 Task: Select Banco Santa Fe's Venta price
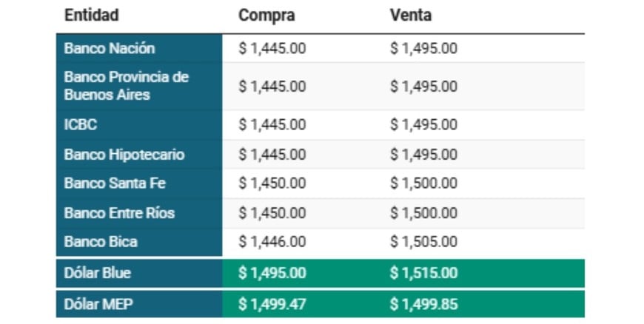[423, 183]
